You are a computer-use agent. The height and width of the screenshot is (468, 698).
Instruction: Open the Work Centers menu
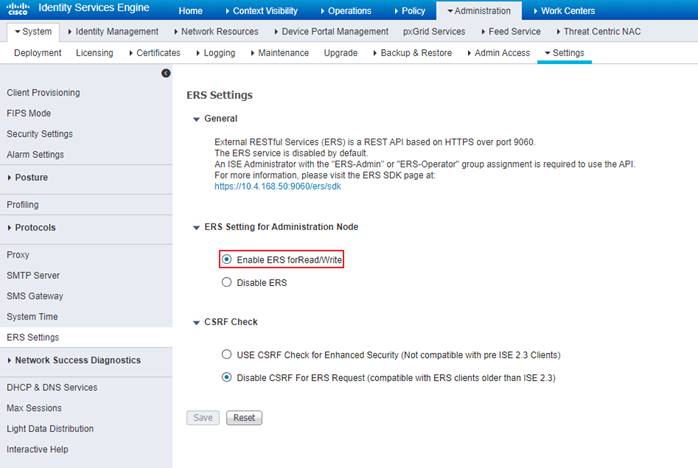tap(564, 11)
